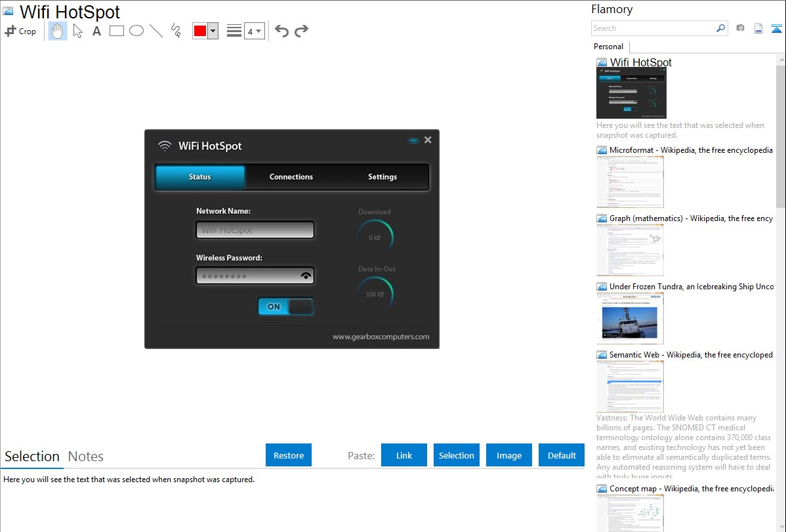This screenshot has width=786, height=532.
Task: Open the Personal tab in Flamory
Action: [608, 47]
